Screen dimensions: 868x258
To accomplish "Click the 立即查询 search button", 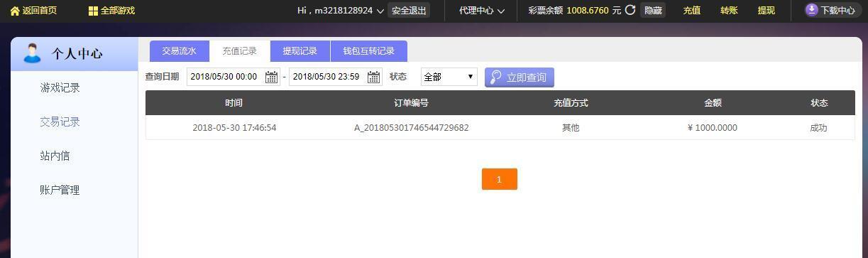I will coord(520,77).
